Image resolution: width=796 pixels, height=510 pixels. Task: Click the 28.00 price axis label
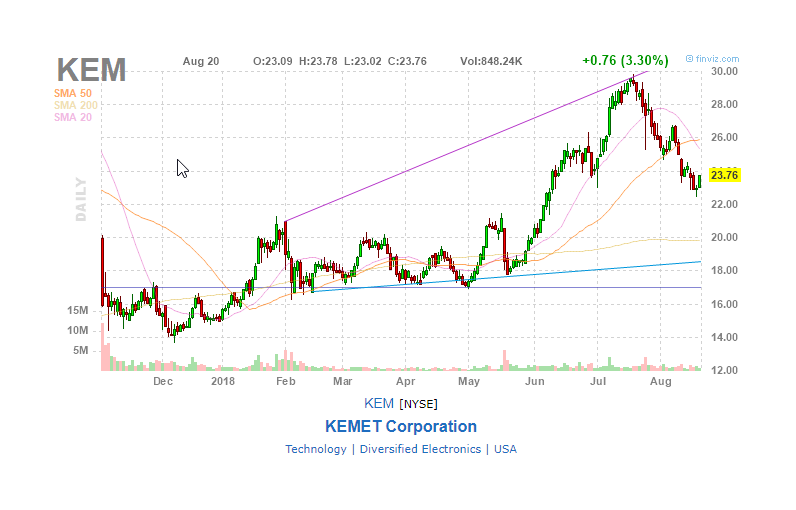(724, 104)
